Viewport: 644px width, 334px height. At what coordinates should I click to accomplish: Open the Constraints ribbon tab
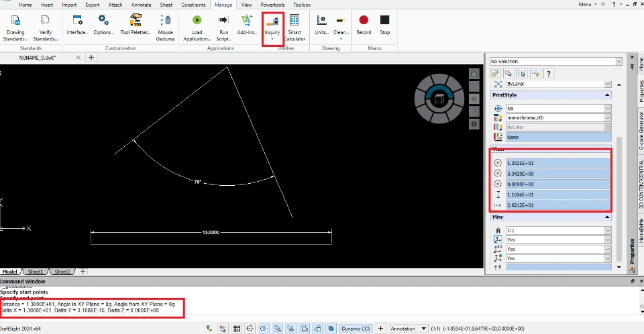[x=193, y=5]
